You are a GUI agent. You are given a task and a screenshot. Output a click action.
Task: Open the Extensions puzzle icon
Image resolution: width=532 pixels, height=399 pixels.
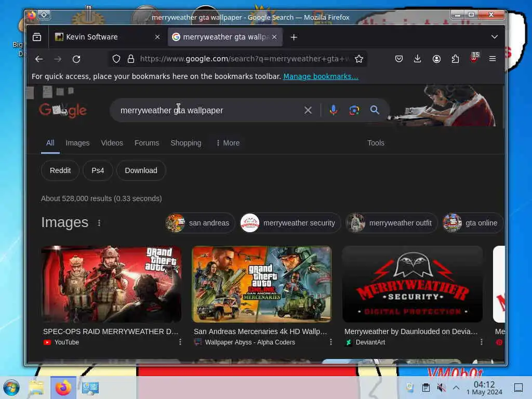(x=455, y=59)
